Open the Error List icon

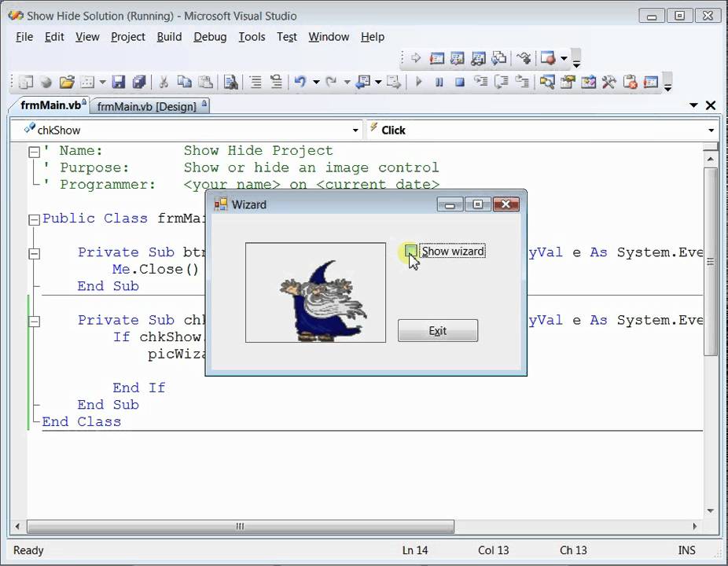[x=630, y=83]
